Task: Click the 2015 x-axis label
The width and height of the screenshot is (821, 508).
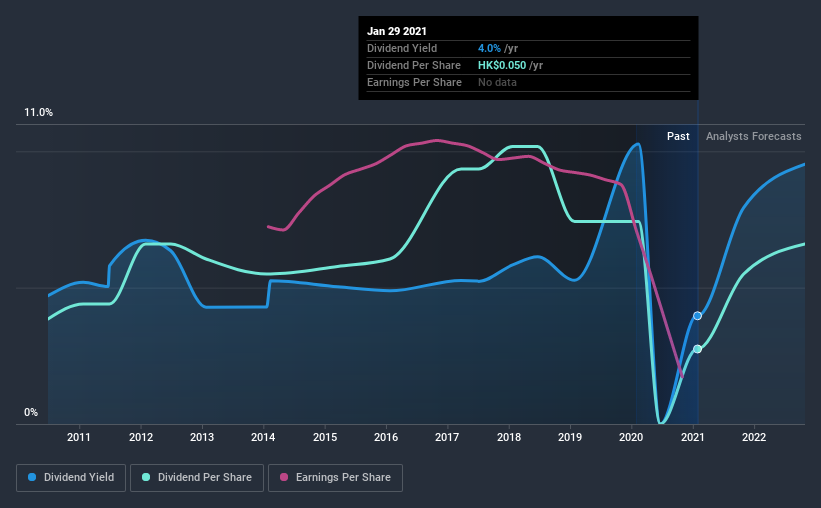Action: point(325,437)
